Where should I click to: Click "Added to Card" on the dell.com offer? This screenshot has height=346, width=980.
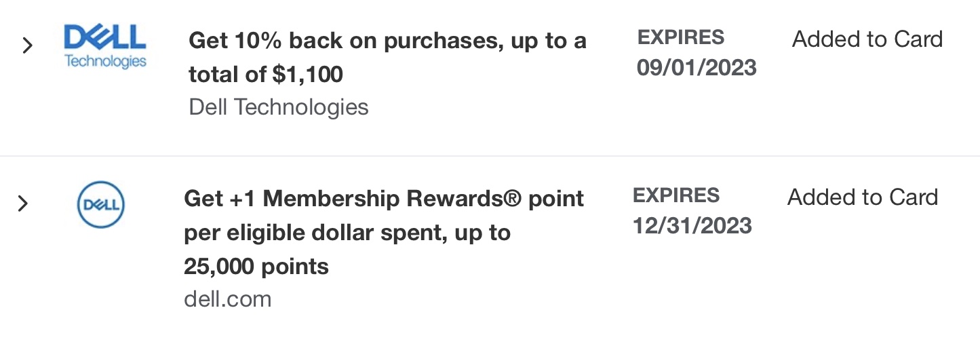point(862,197)
